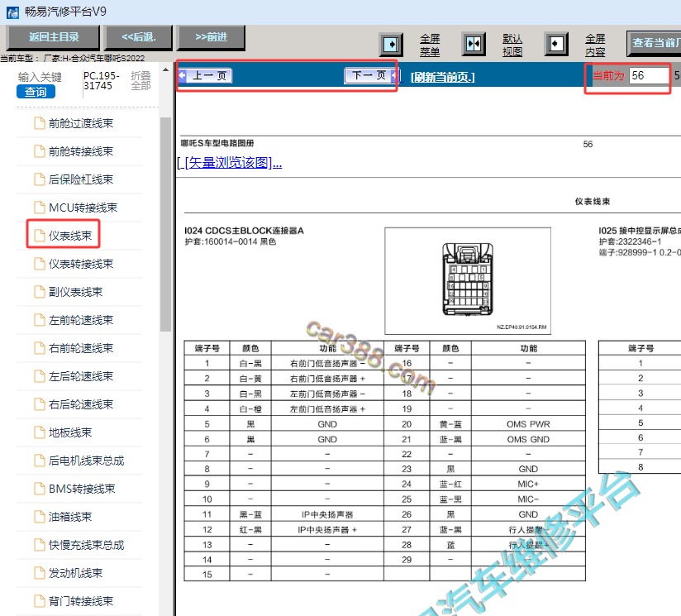Click the 查看当前 button
Image resolution: width=681 pixels, height=616 pixels.
tap(654, 43)
